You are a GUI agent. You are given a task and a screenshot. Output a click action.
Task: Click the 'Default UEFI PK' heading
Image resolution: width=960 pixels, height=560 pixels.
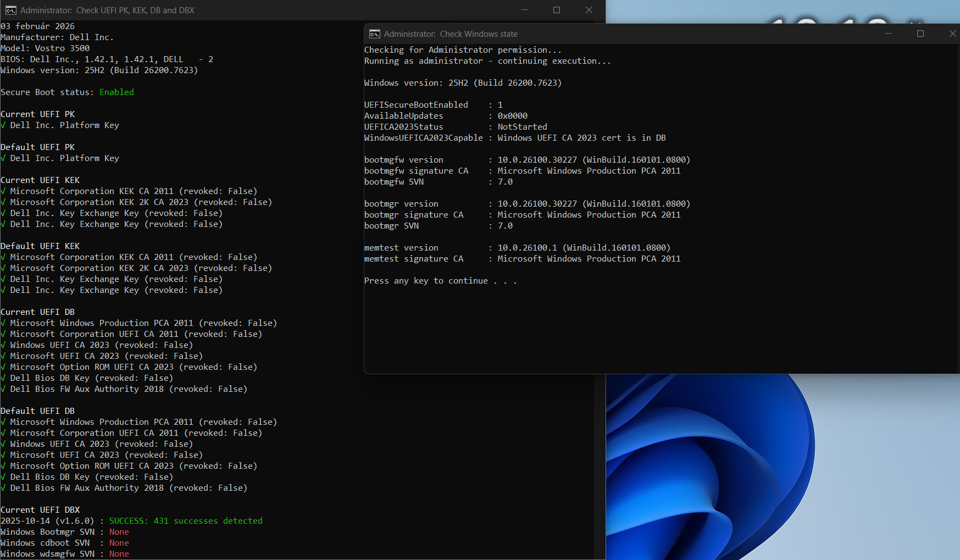[x=38, y=147]
